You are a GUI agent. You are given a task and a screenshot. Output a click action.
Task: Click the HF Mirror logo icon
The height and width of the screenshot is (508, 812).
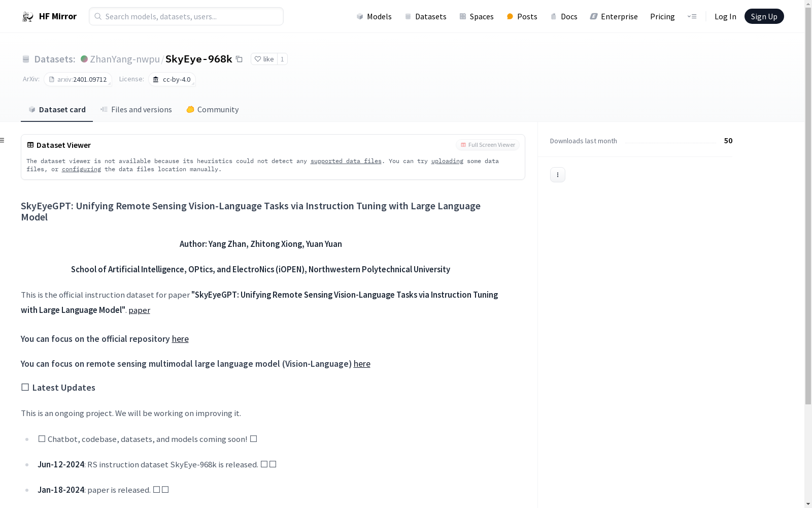tap(28, 17)
